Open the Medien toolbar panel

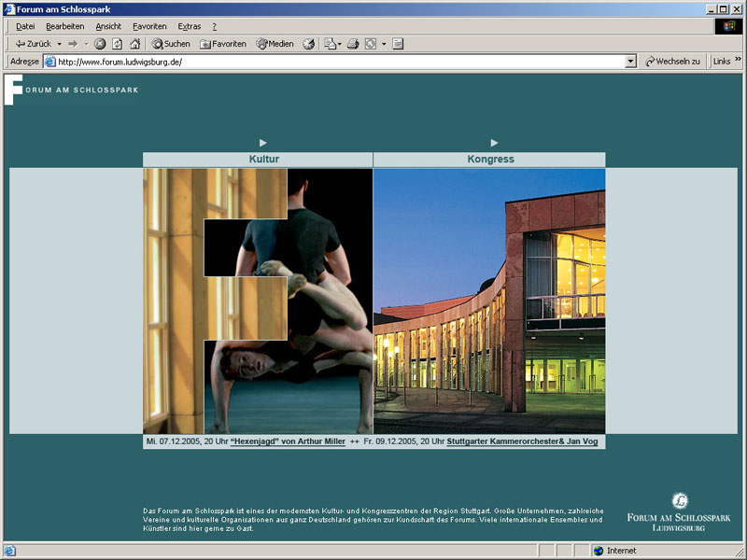point(275,44)
